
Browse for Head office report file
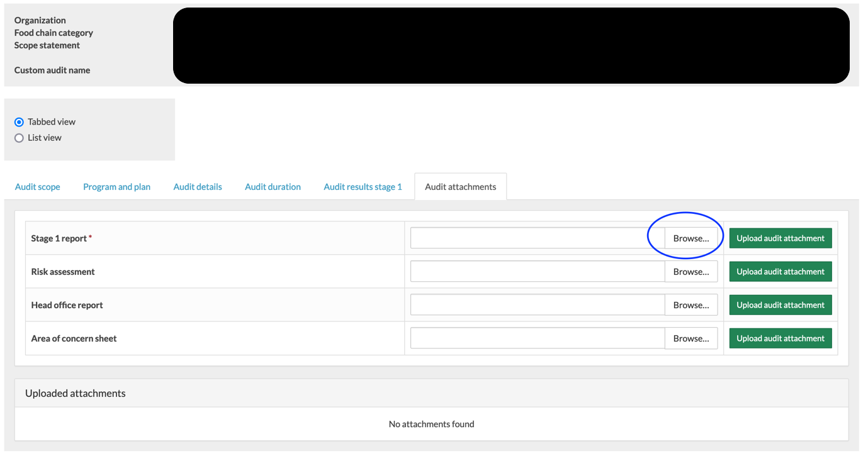tap(690, 305)
